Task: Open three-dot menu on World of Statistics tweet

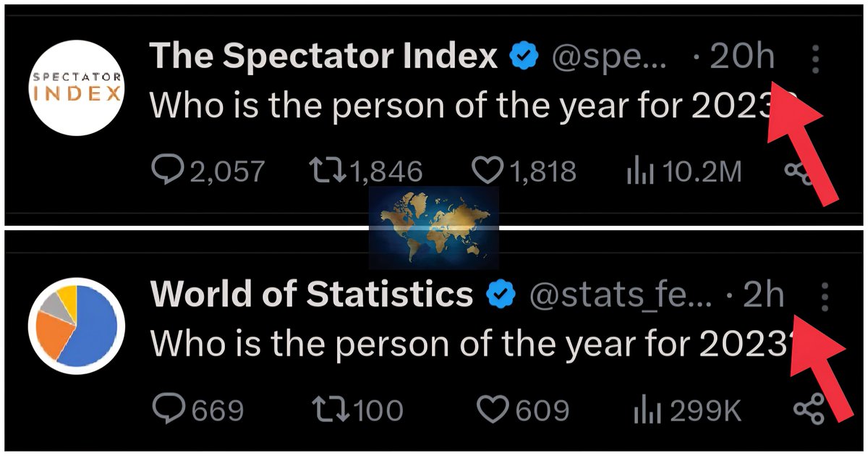Action: click(825, 297)
